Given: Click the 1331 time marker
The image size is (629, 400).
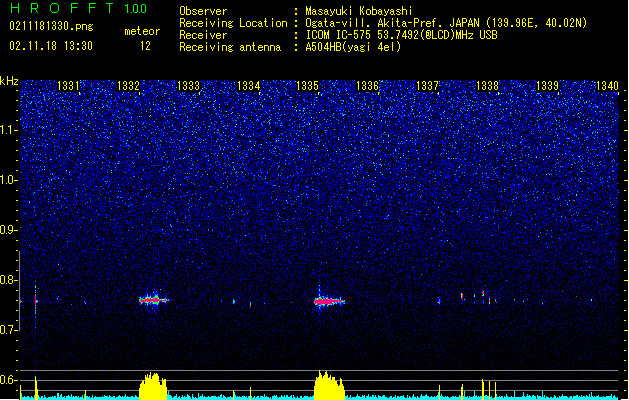Looking at the screenshot, I should (68, 86).
